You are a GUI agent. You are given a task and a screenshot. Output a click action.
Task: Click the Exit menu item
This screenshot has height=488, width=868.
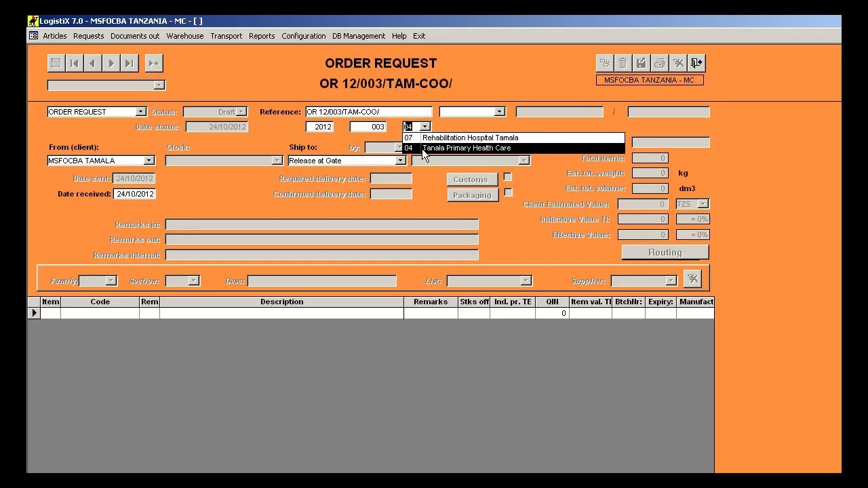tap(419, 36)
